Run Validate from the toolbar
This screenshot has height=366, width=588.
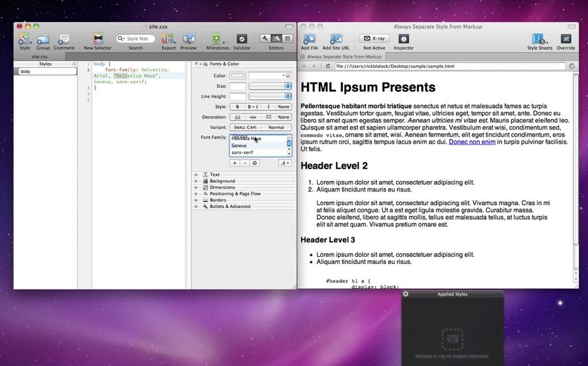242,39
